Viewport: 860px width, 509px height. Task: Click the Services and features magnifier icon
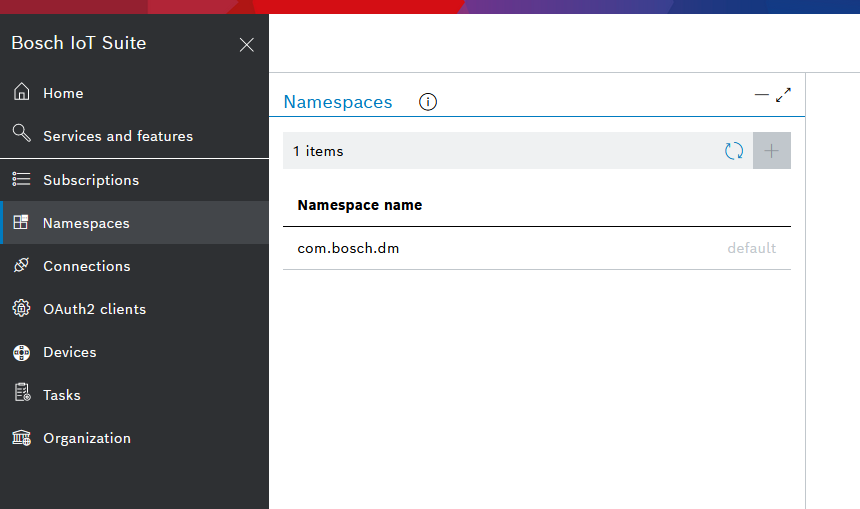[x=21, y=133]
